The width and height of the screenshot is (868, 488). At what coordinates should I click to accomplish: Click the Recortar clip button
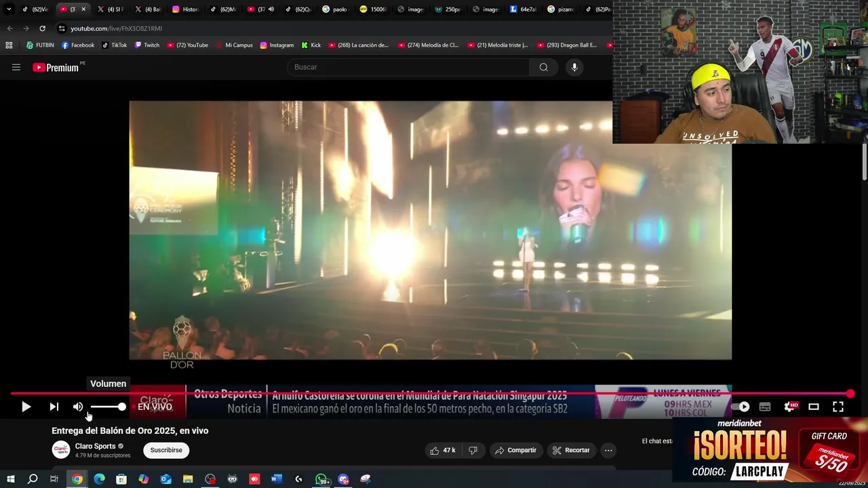click(571, 450)
